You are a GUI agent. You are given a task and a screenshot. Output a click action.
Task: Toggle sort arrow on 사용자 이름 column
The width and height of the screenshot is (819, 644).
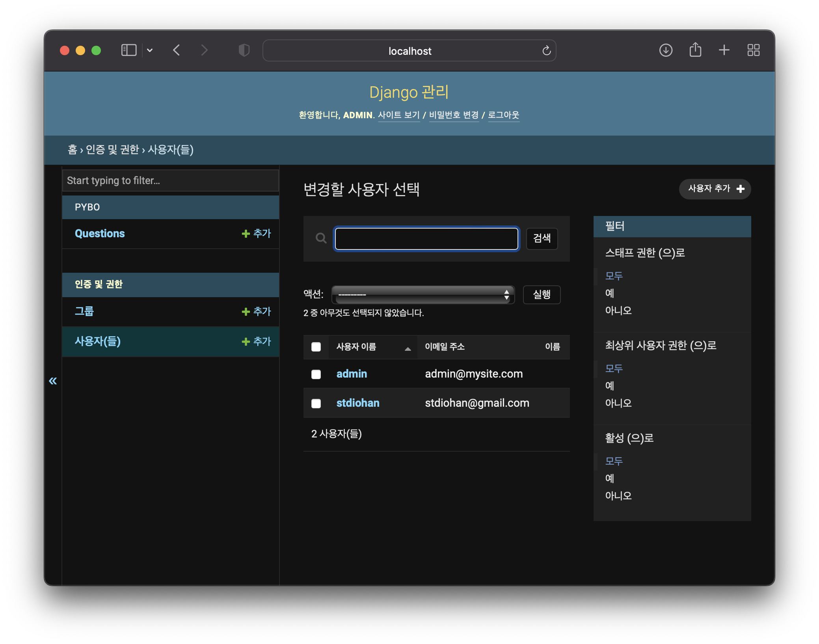click(408, 348)
